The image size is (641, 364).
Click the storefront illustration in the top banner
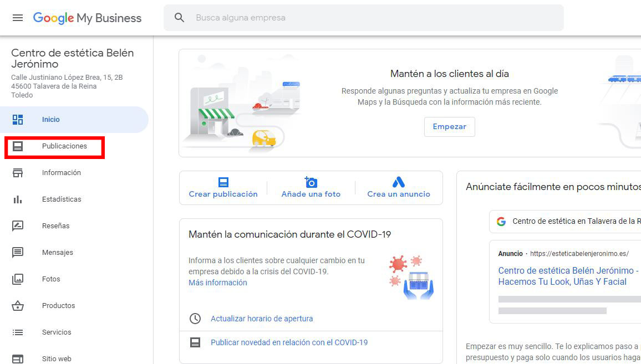click(241, 104)
